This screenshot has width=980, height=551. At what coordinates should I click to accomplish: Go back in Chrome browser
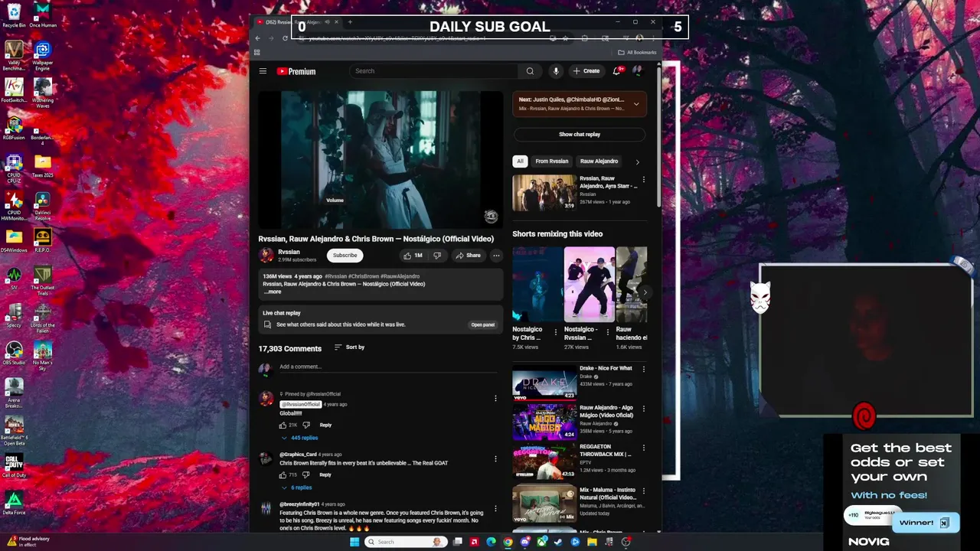pyautogui.click(x=258, y=38)
